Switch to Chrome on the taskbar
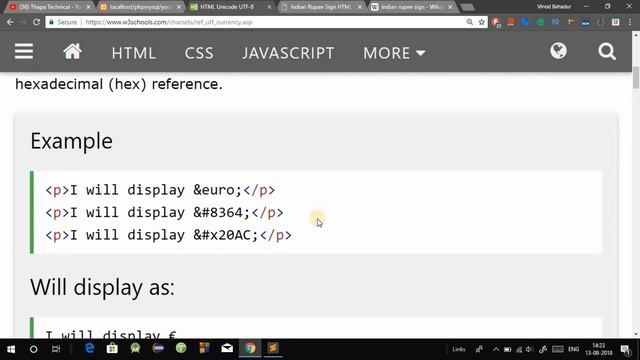 click(x=250, y=348)
